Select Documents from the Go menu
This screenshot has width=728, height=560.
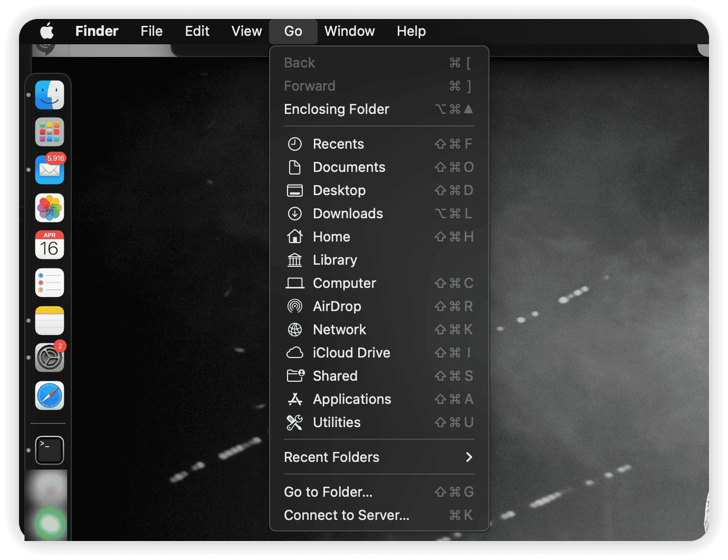pos(379,167)
